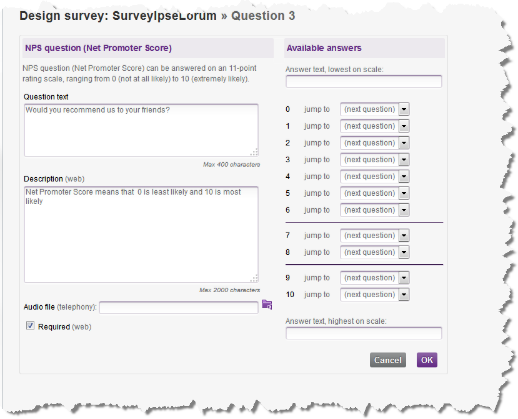Expand the jump to dropdown for answer 2
This screenshot has height=419, width=518.
(375, 143)
